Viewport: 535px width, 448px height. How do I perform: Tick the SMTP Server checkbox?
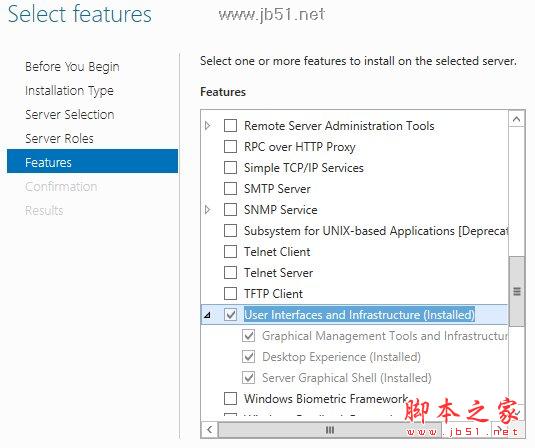pyautogui.click(x=230, y=189)
